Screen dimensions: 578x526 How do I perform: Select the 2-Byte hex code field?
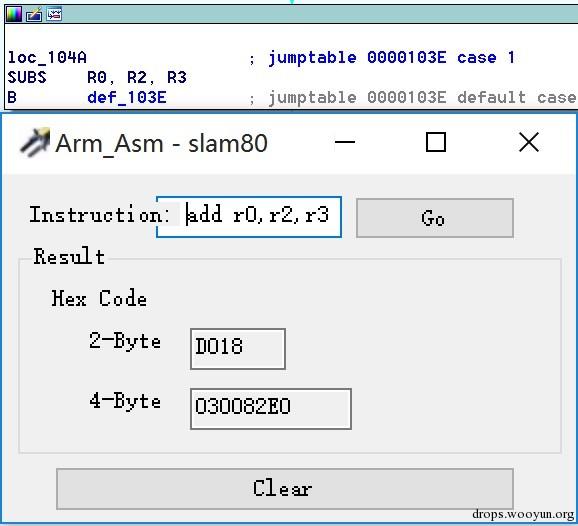tap(238, 349)
